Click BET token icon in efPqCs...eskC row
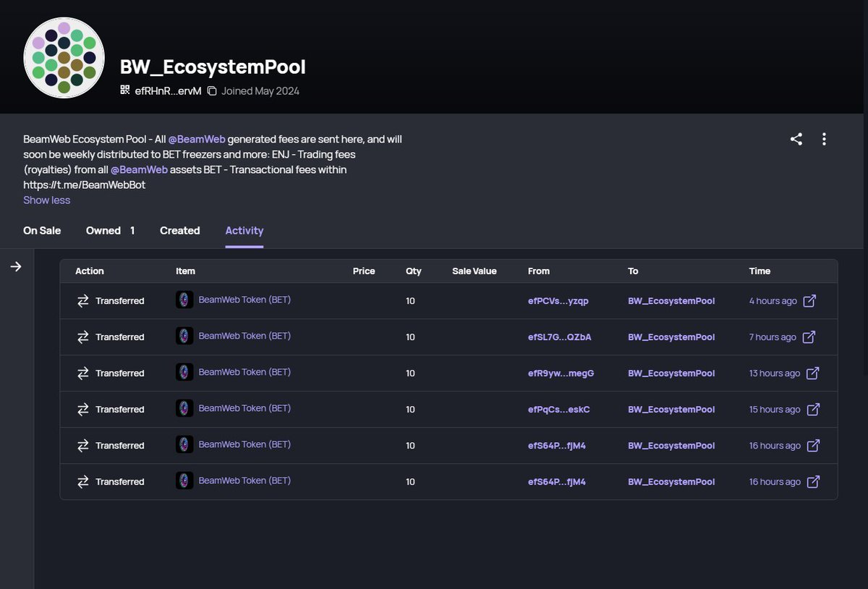 click(x=184, y=408)
